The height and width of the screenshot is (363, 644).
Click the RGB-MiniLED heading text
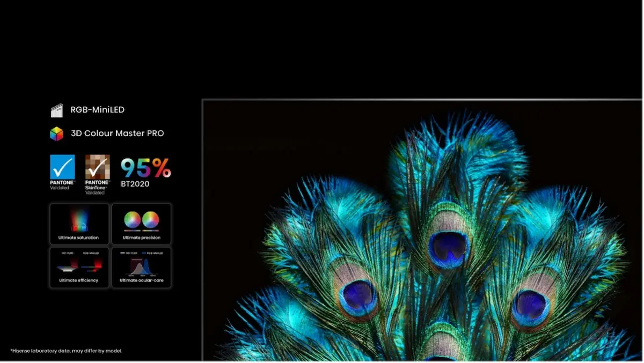coord(97,110)
